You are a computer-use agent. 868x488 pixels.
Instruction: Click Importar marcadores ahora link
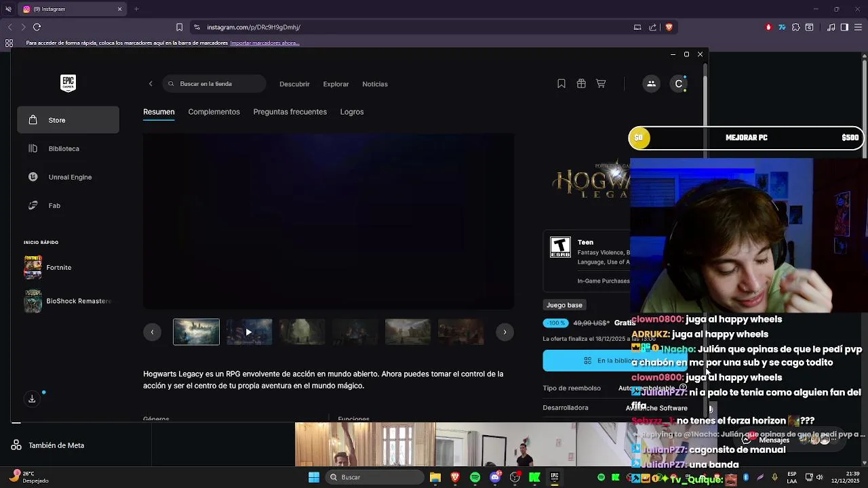click(x=264, y=43)
